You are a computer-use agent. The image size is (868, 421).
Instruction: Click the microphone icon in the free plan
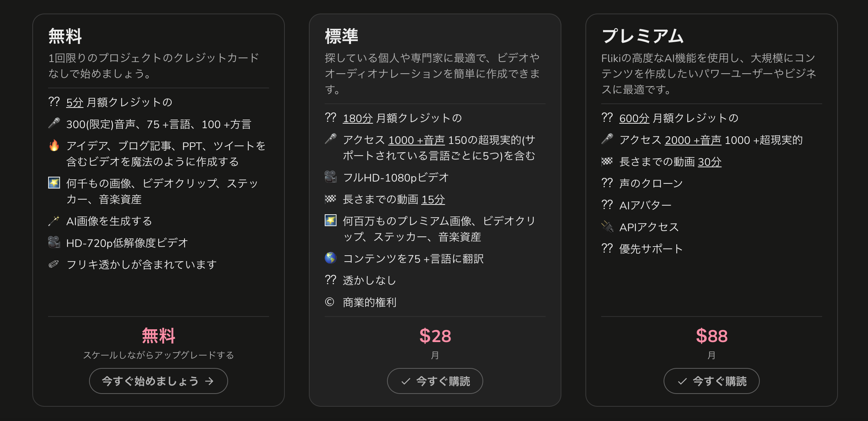[x=54, y=123]
